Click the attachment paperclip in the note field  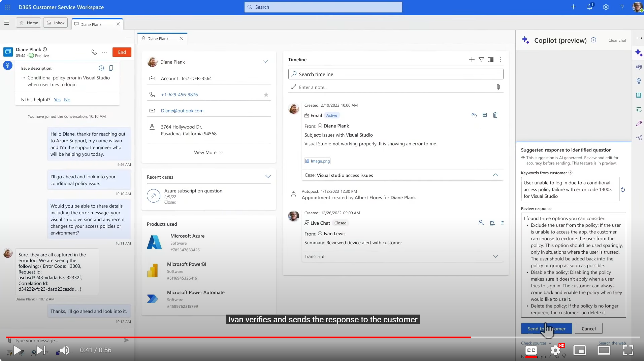(x=498, y=87)
